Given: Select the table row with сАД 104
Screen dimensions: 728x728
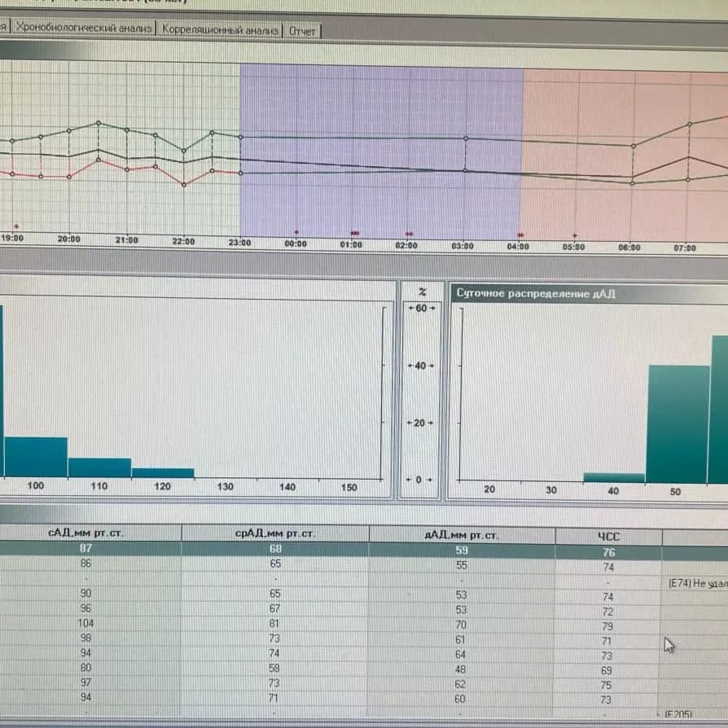Looking at the screenshot, I should point(86,623).
